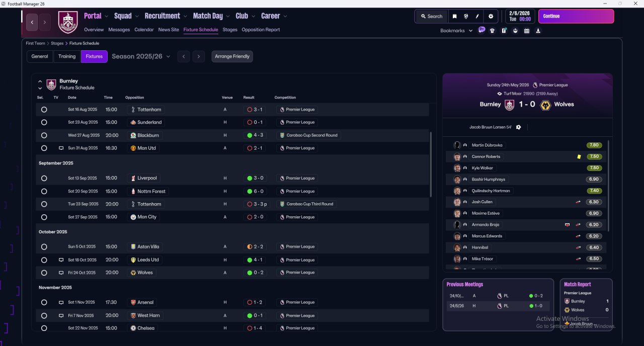
Task: Open the Burnley club crest in header
Action: tap(68, 22)
